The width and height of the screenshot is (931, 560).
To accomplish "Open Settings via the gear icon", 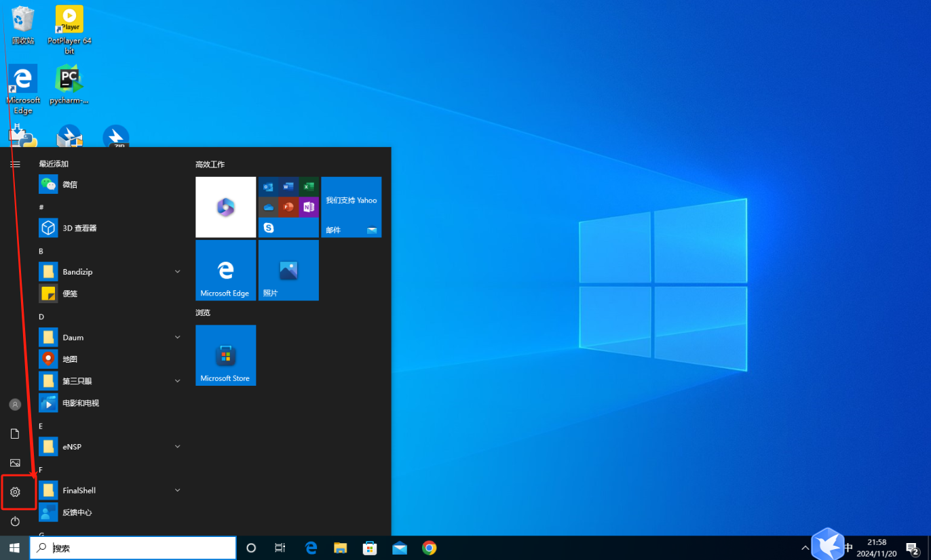I will [15, 492].
